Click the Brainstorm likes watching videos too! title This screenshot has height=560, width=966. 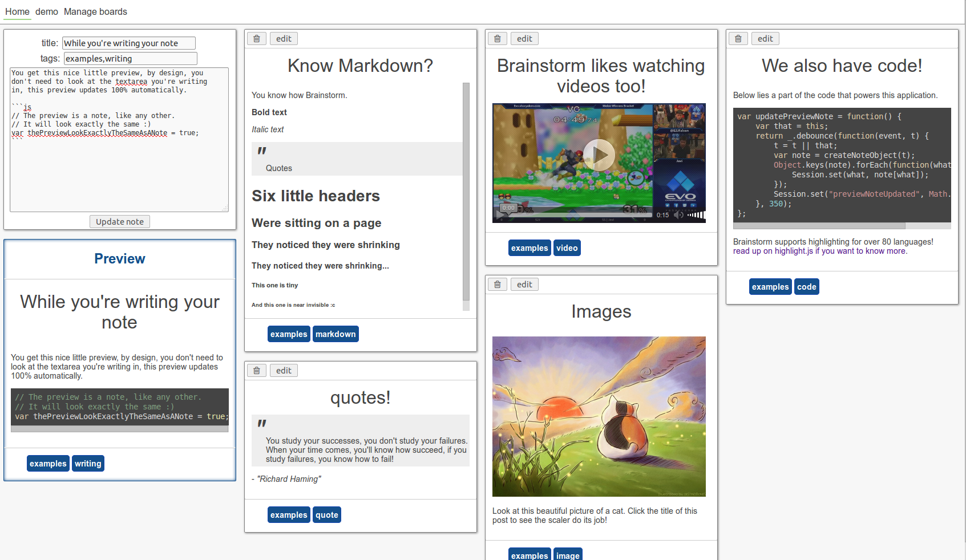601,76
